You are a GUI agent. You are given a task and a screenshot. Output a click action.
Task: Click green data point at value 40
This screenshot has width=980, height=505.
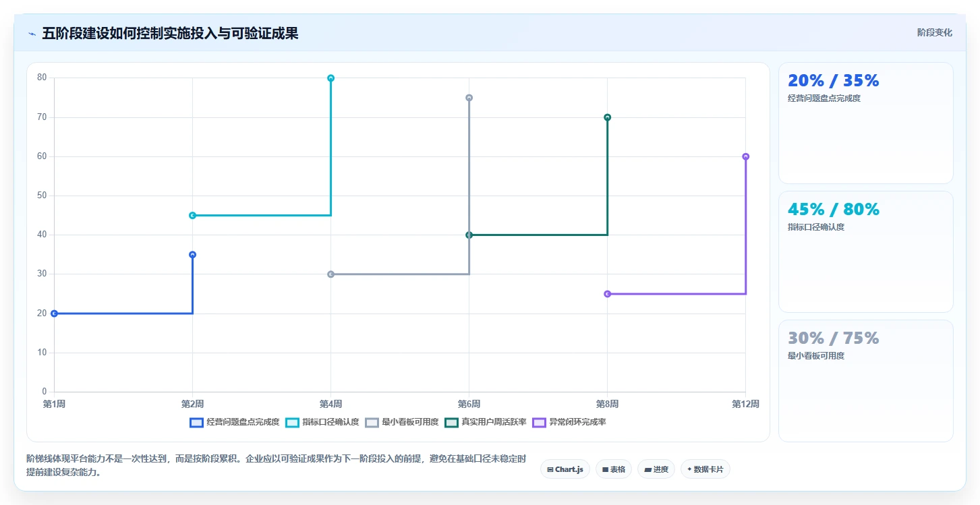point(469,235)
